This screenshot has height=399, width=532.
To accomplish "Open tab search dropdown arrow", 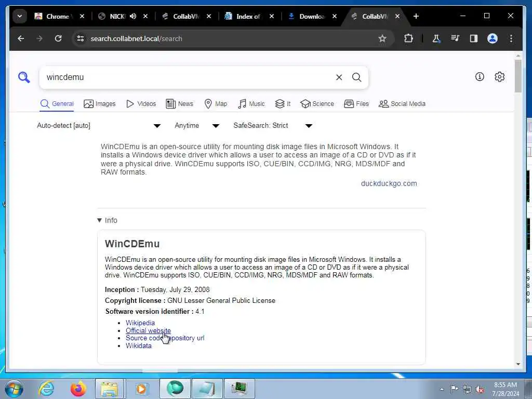I will pos(20,16).
